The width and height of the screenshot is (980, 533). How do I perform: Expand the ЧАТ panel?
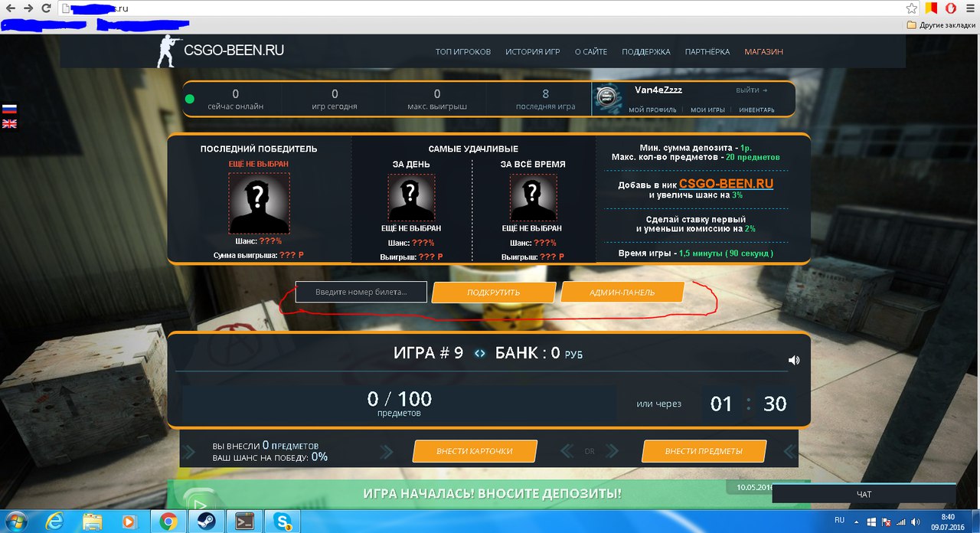[864, 495]
